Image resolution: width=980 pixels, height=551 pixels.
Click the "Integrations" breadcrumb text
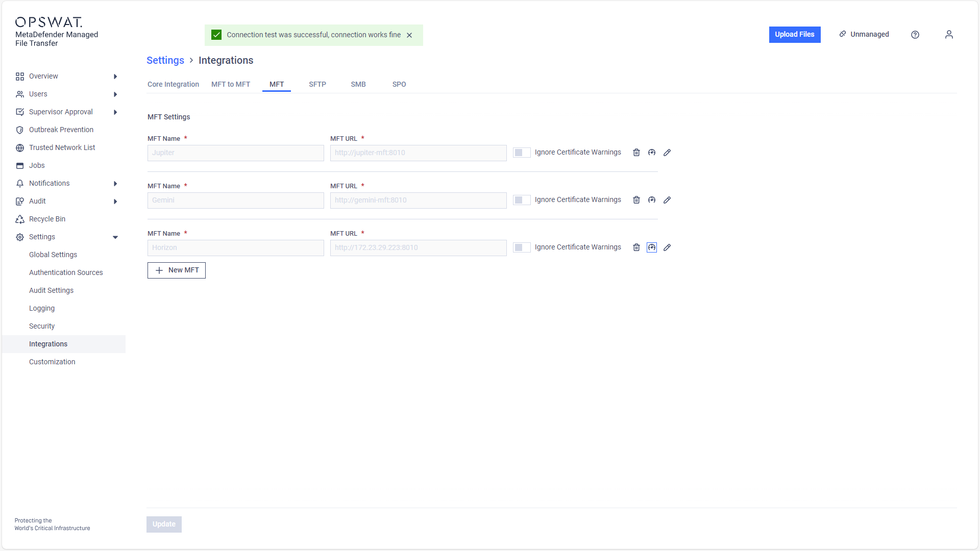click(x=226, y=60)
